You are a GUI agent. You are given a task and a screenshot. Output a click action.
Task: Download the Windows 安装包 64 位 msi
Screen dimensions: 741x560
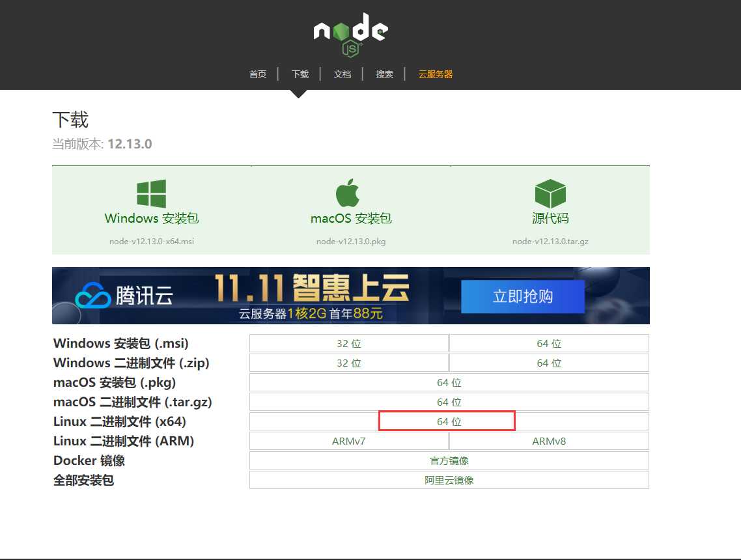[549, 343]
